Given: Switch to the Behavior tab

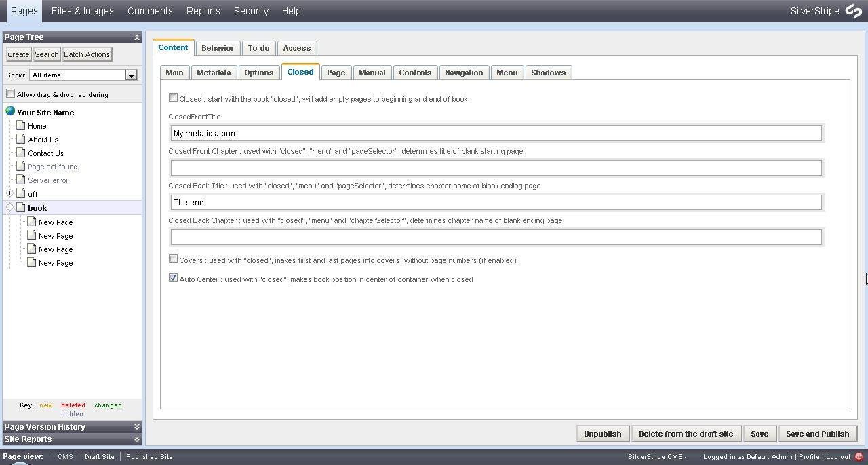Looking at the screenshot, I should coord(218,47).
